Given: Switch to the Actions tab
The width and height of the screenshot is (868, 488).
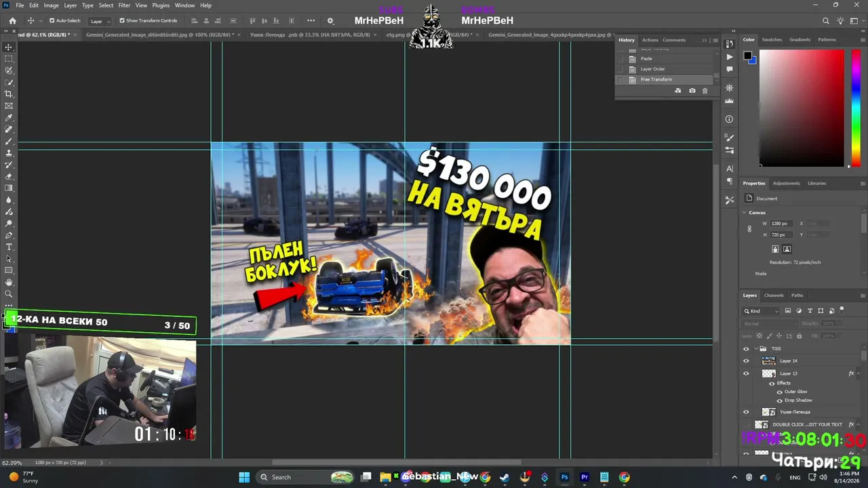Looking at the screenshot, I should 650,40.
